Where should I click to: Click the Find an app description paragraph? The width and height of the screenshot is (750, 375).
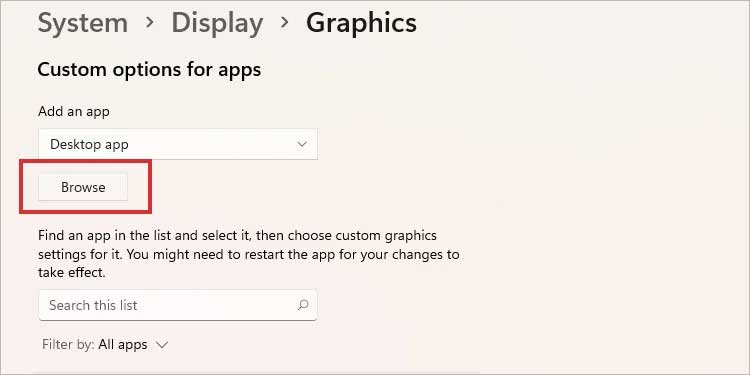coord(249,254)
